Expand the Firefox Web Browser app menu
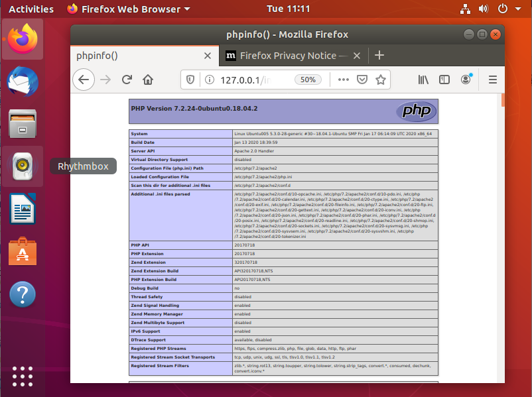The height and width of the screenshot is (397, 532). (129, 9)
